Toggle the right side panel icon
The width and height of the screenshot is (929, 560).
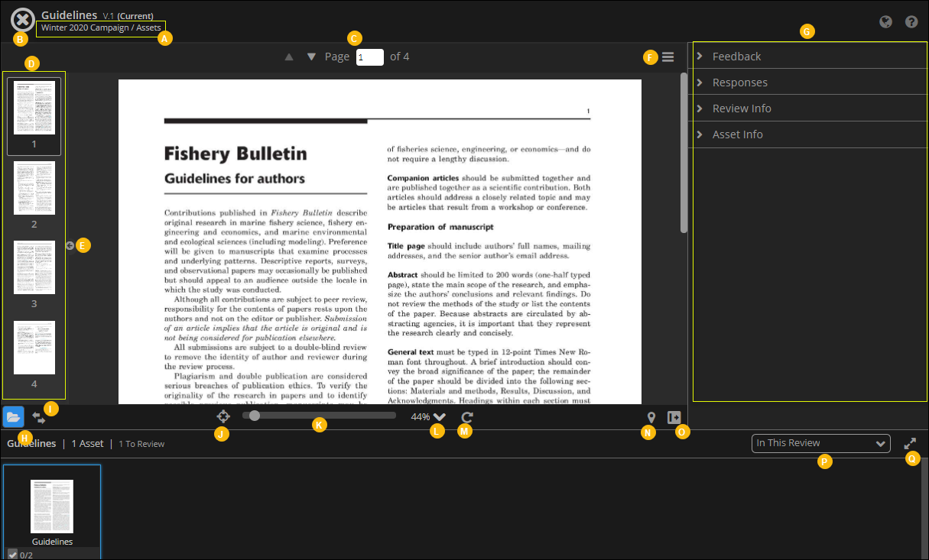pos(674,417)
